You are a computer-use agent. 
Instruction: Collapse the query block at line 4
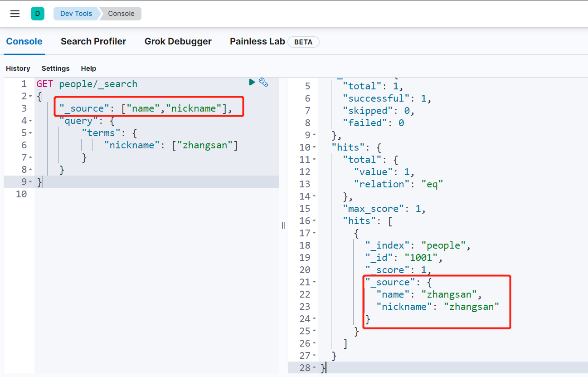(x=30, y=121)
